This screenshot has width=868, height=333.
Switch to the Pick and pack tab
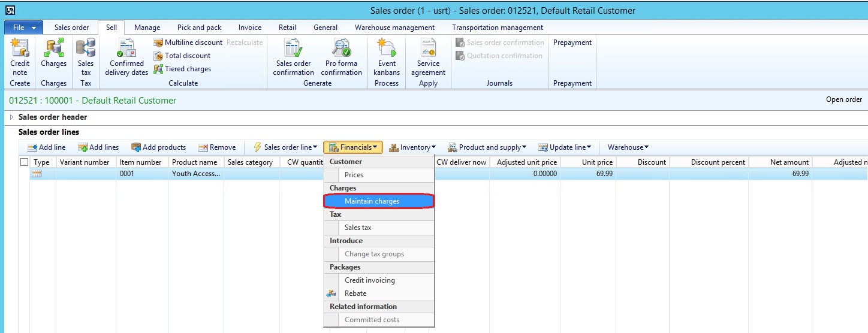click(199, 28)
